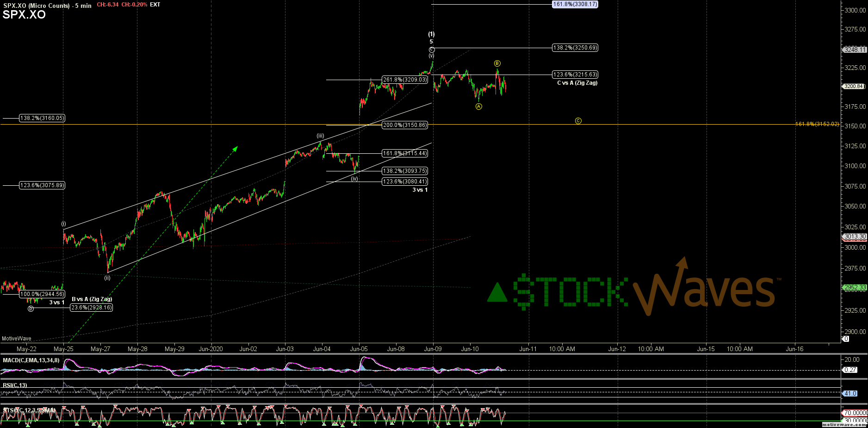Click the Jun-05 date on time axis

pyautogui.click(x=359, y=349)
